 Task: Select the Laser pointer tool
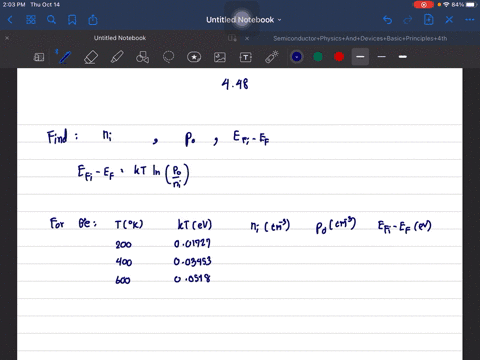pos(272,57)
